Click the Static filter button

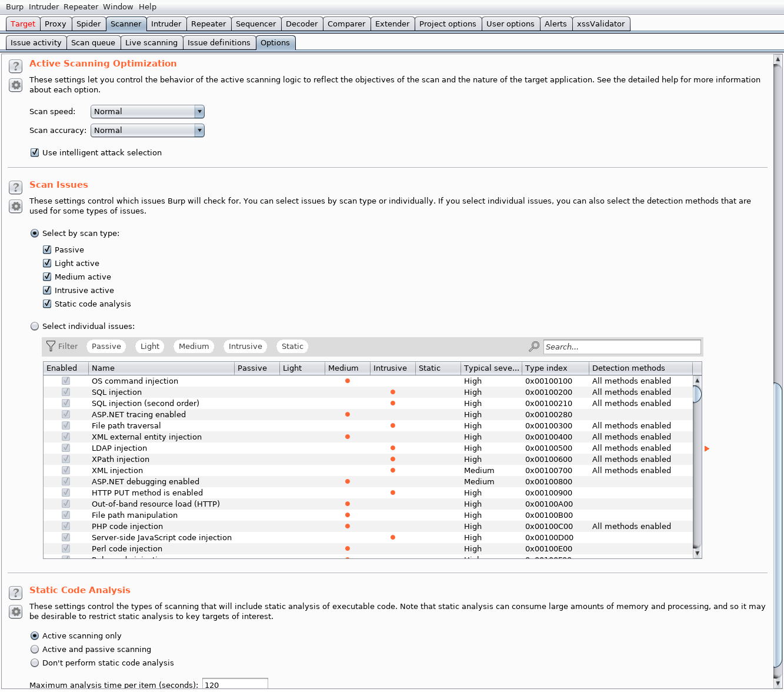tap(292, 347)
